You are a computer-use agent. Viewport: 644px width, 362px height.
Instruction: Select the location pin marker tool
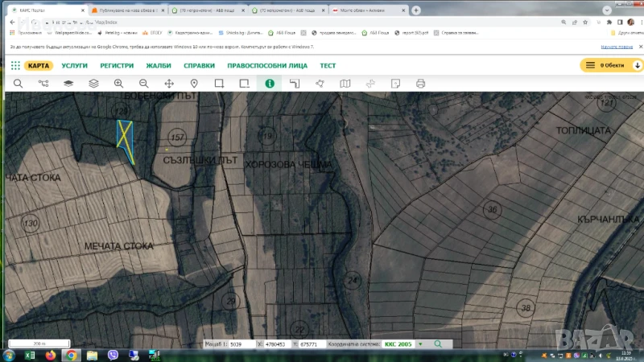(194, 83)
